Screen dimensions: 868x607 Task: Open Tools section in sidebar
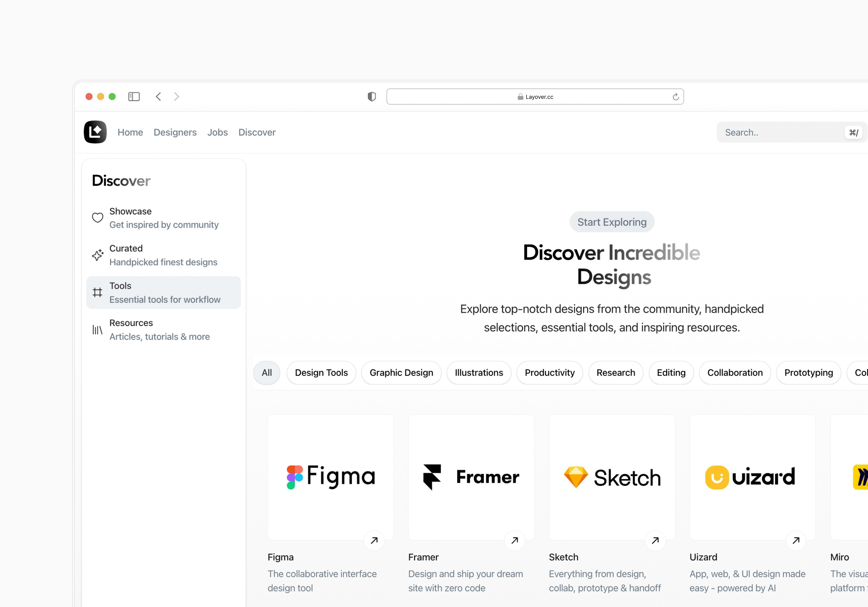coord(163,292)
